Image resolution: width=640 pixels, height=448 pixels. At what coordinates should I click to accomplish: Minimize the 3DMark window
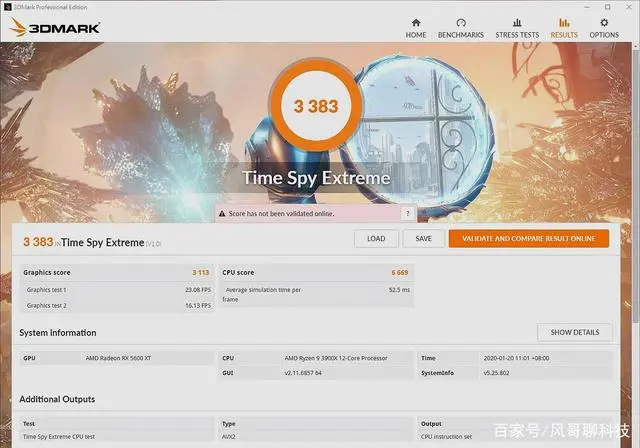[587, 7]
